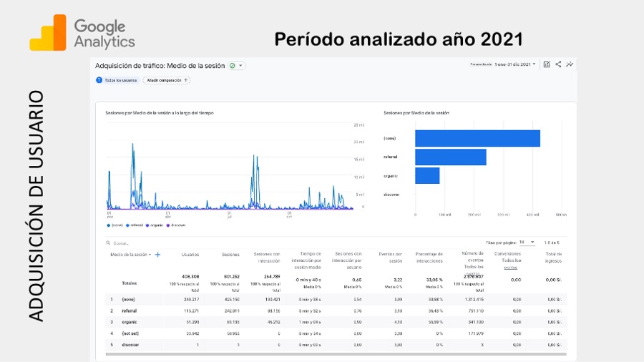Click the search magnifier icon in table
Image resolution: width=644 pixels, height=362 pixels.
[107, 243]
